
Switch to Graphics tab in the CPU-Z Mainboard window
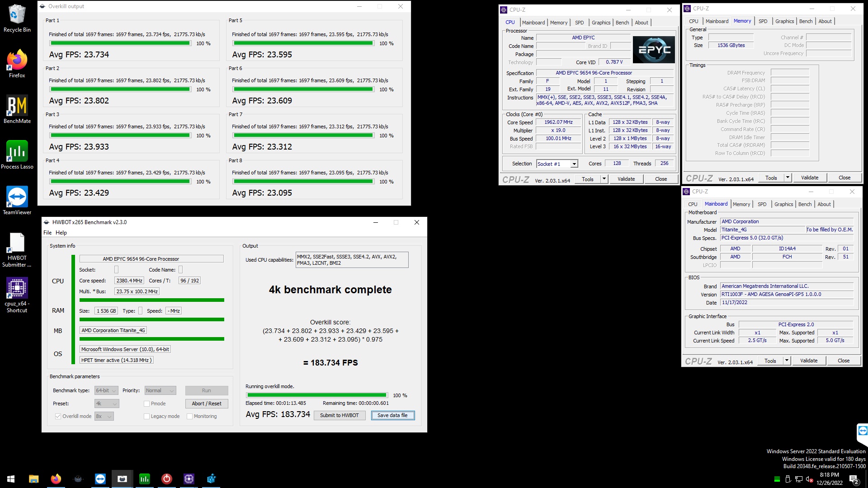click(x=783, y=204)
